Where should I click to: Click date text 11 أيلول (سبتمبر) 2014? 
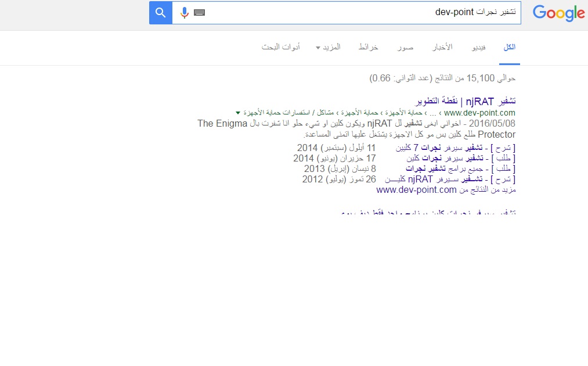click(337, 148)
